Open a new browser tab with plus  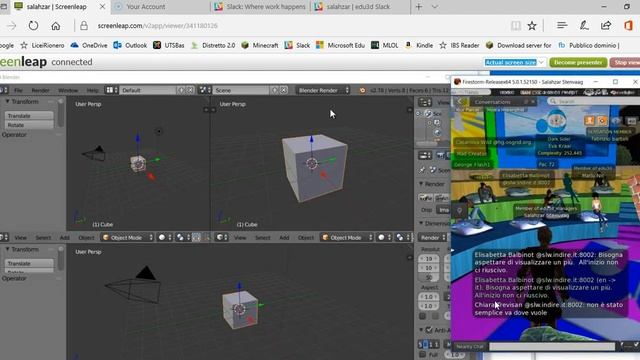pos(419,7)
